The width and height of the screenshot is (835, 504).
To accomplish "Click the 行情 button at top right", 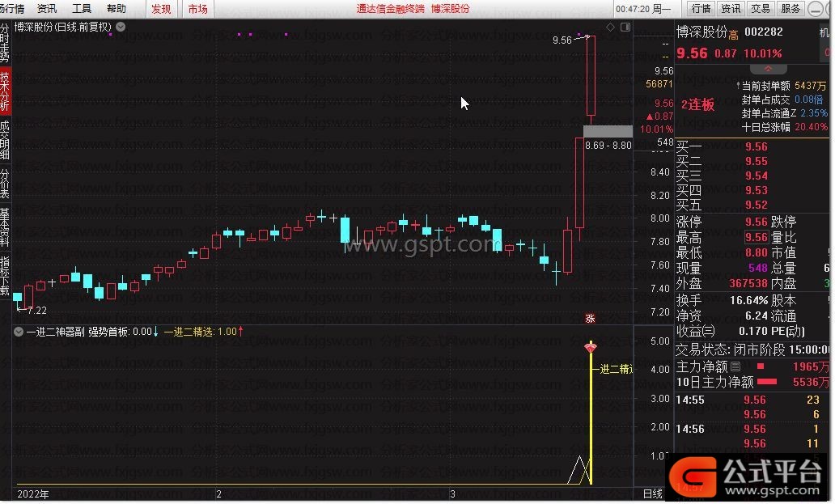I will (701, 9).
